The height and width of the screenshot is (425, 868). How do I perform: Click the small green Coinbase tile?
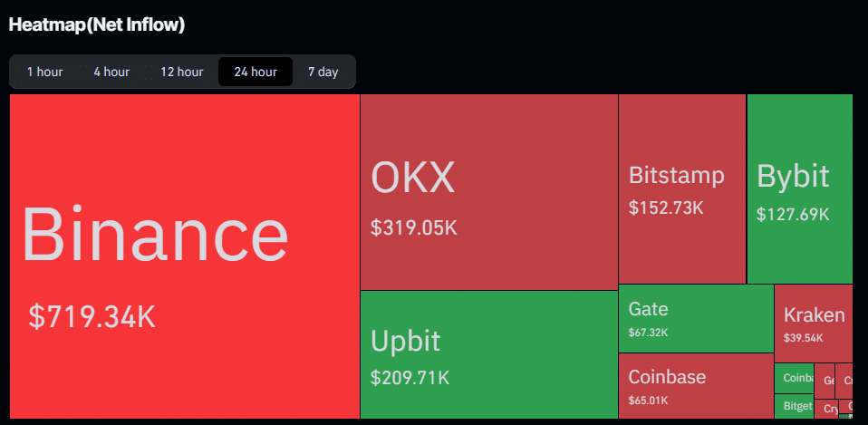[x=794, y=378]
